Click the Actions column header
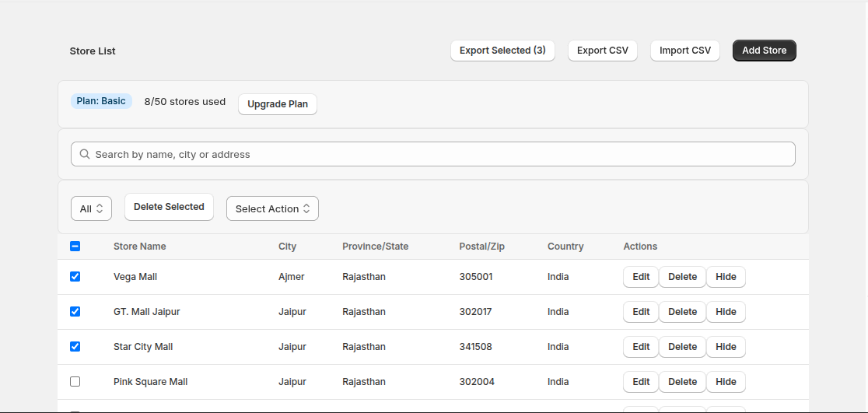 640,247
